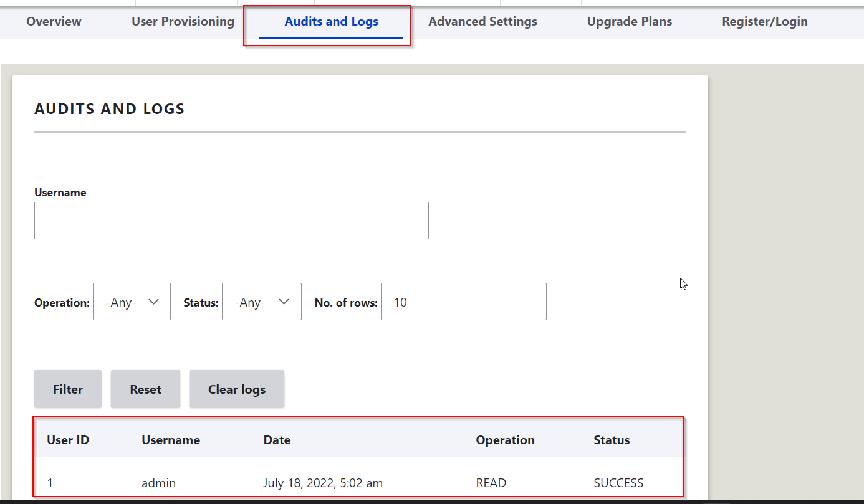This screenshot has width=864, height=504.
Task: Click inside the No. of rows field
Action: coord(463,302)
